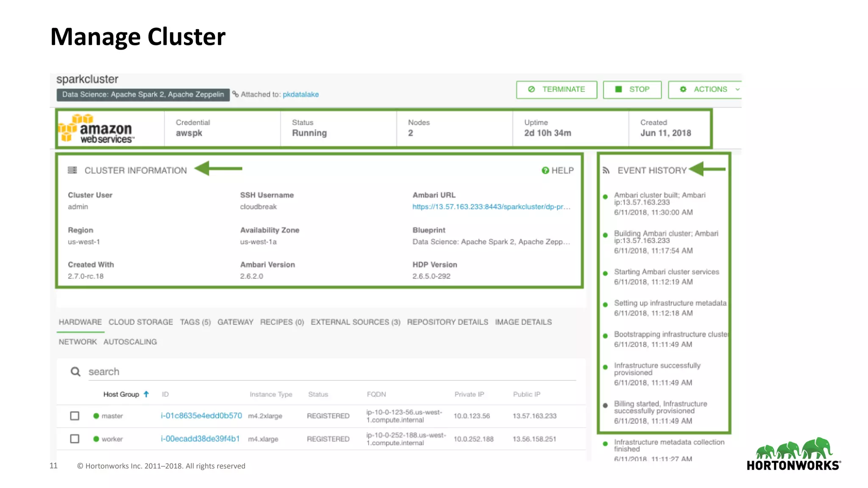Sort by Host Group column arrow

(x=146, y=394)
